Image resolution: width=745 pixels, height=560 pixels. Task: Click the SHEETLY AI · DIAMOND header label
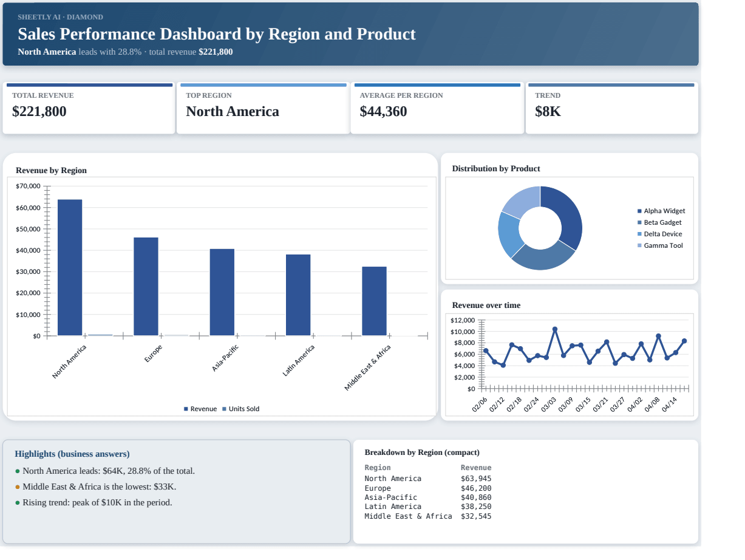[60, 17]
